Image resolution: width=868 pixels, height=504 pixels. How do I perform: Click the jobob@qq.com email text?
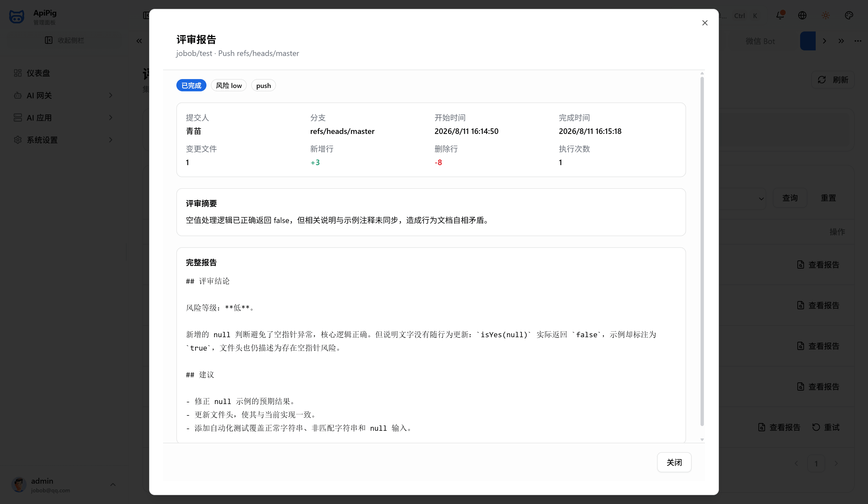(x=50, y=490)
